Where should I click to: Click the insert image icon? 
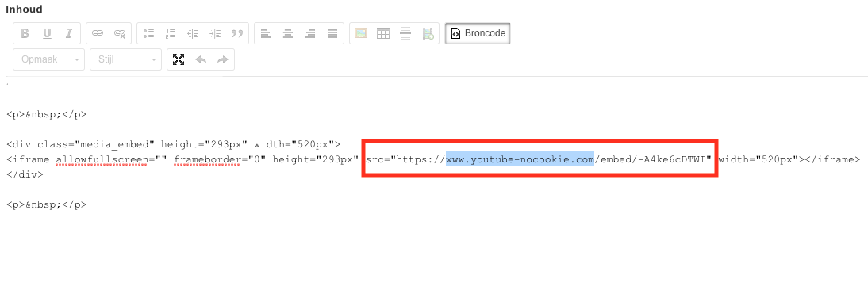(361, 33)
